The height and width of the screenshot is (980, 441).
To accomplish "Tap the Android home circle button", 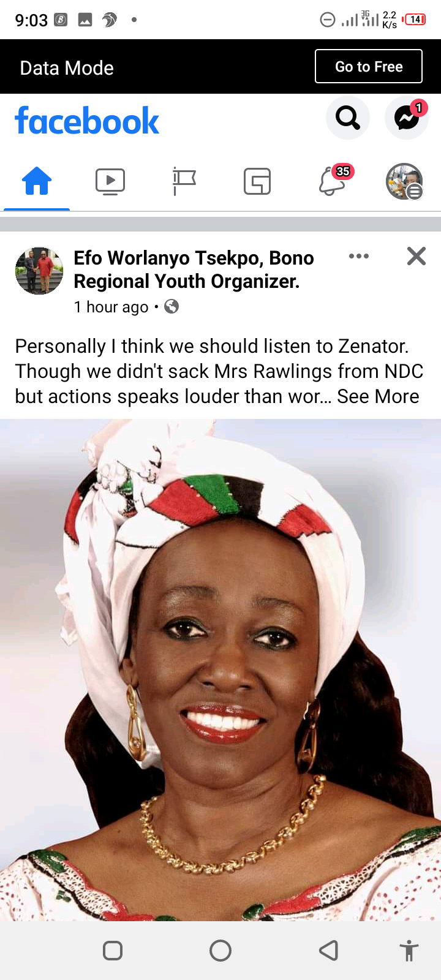I will [221, 951].
